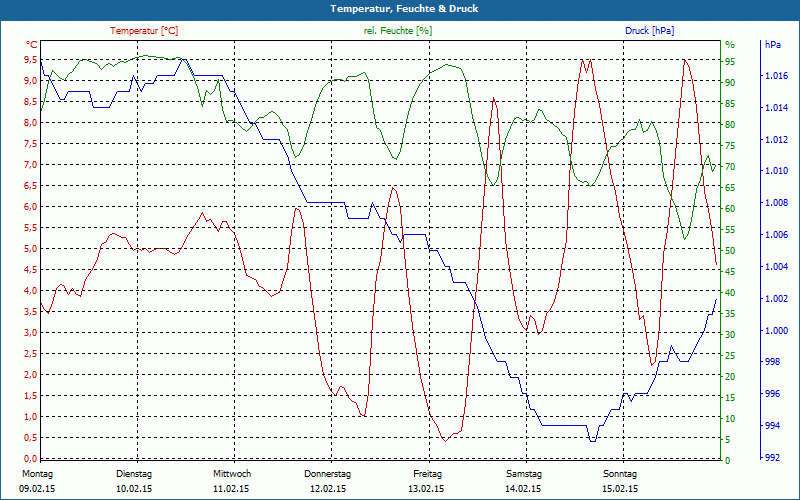The image size is (800, 500).
Task: Click the '1.014' pressure axis value
Action: 777,108
